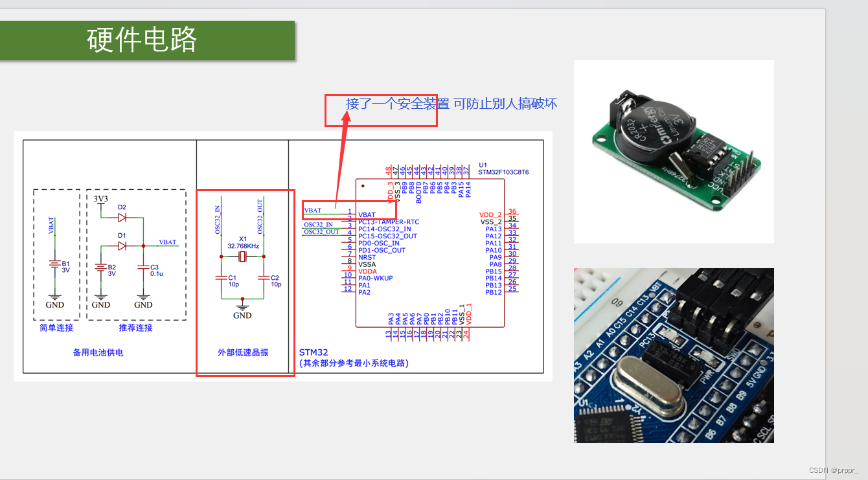Click the 外部低速晶振 label text
868x480 pixels.
[243, 353]
